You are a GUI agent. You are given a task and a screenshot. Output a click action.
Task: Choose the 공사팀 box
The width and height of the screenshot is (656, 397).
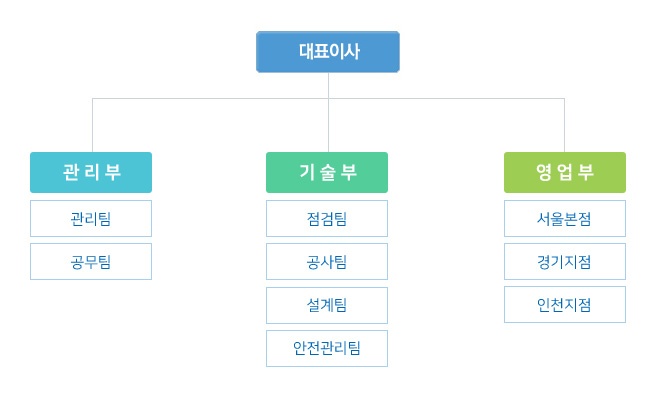327,261
